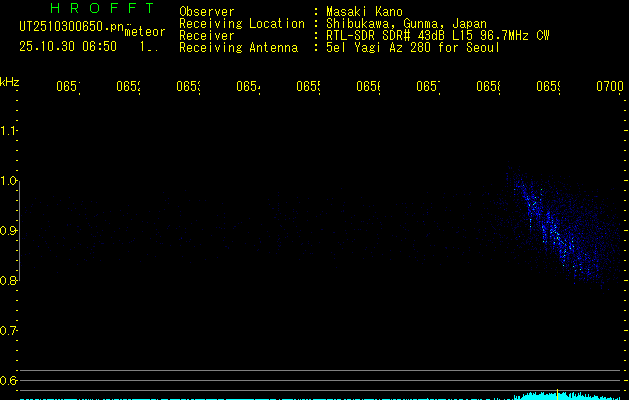This screenshot has height=400, width=629.
Task: Select RTL-SDR SDR# 96.7MHz receiver text
Action: tap(438, 35)
